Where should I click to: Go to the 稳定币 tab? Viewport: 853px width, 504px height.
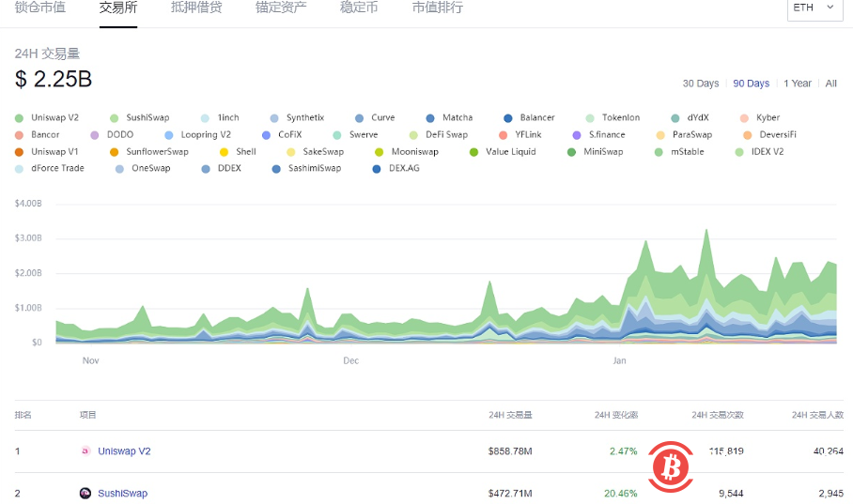tap(359, 8)
